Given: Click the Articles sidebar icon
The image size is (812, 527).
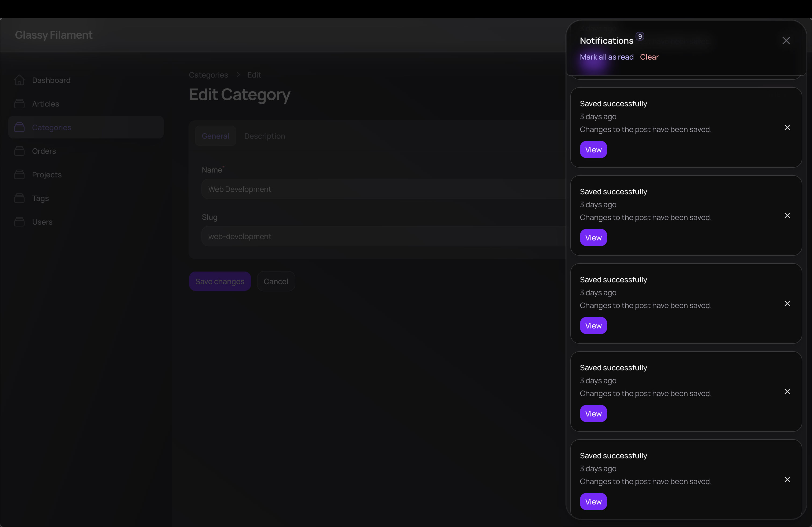Looking at the screenshot, I should 19,104.
